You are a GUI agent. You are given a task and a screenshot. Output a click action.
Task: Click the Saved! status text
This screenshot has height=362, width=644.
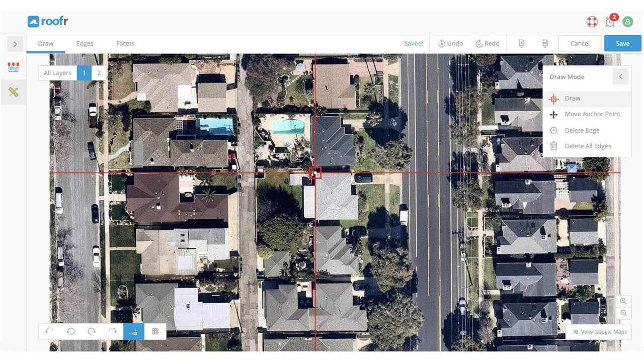(x=414, y=43)
